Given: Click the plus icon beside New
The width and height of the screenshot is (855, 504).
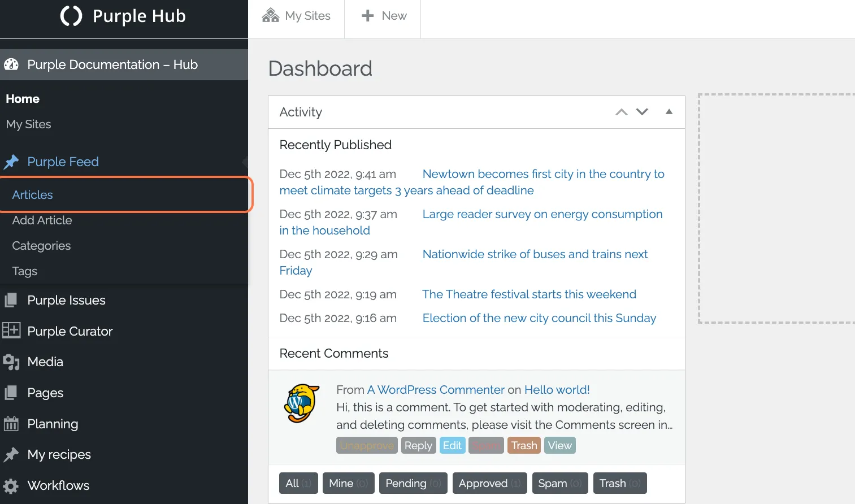Looking at the screenshot, I should (x=368, y=16).
